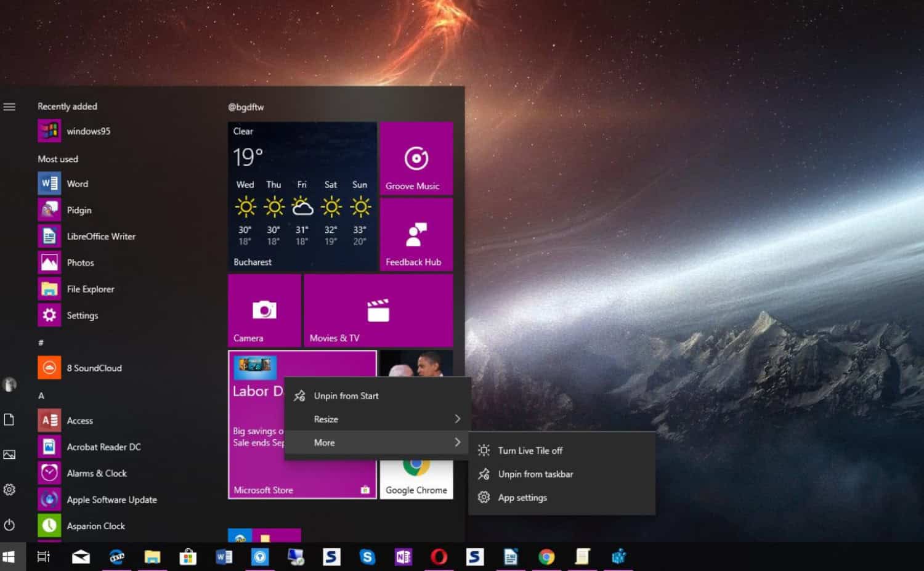
Task: Open the Google Chrome tile in Start
Action: [416, 479]
